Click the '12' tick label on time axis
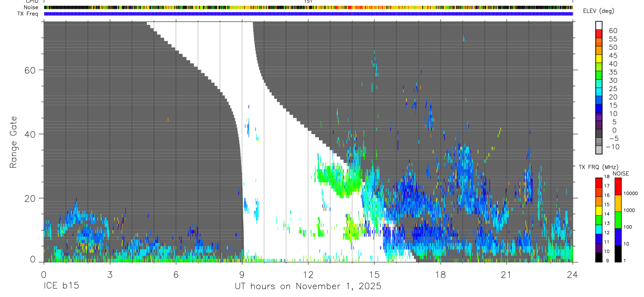This screenshot has width=644, height=297. click(308, 274)
